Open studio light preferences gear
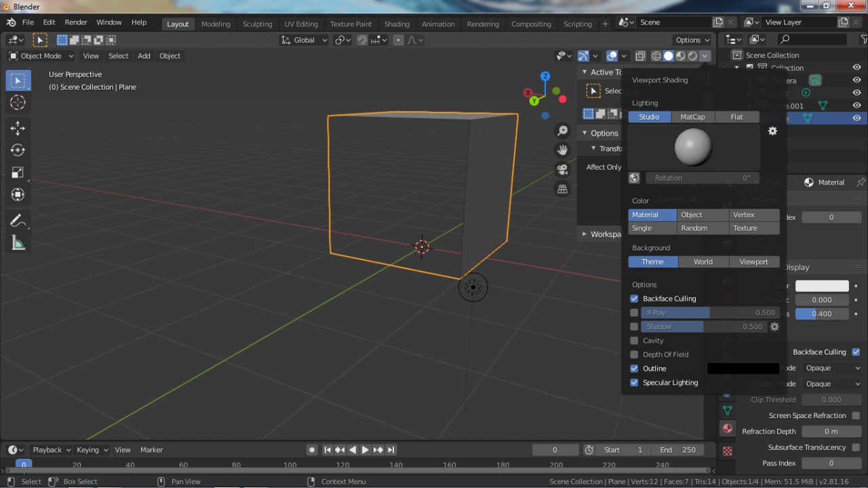Viewport: 868px width, 488px height. pos(772,131)
